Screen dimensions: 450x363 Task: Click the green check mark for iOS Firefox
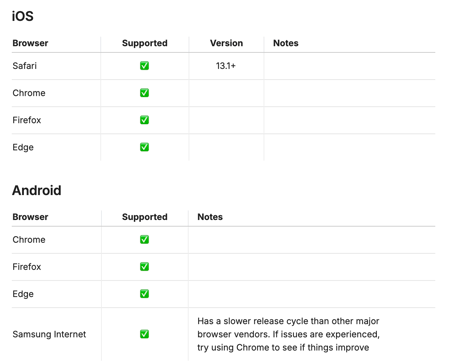click(x=144, y=120)
